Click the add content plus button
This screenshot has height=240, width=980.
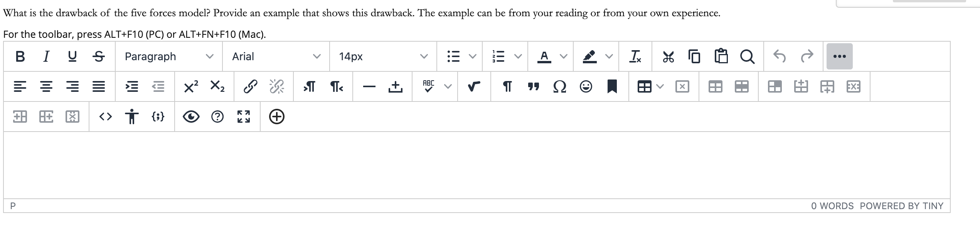click(277, 117)
